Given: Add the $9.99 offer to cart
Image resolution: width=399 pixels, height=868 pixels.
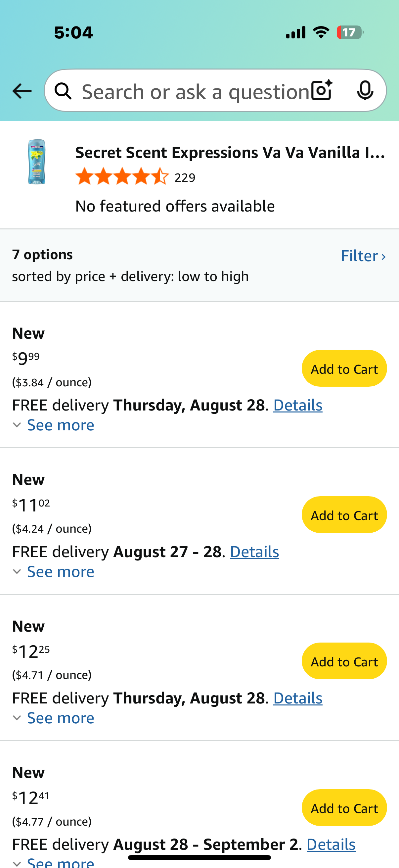Looking at the screenshot, I should click(x=344, y=369).
